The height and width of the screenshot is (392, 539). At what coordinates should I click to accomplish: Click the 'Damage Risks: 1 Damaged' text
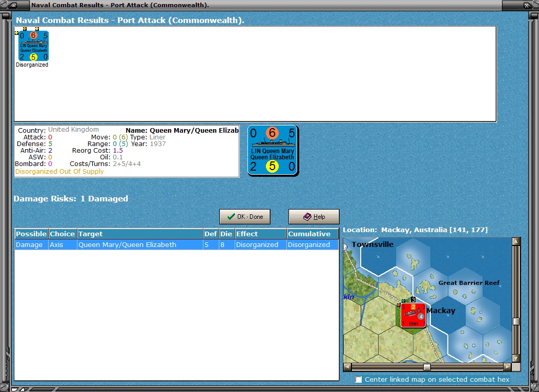[x=71, y=199]
